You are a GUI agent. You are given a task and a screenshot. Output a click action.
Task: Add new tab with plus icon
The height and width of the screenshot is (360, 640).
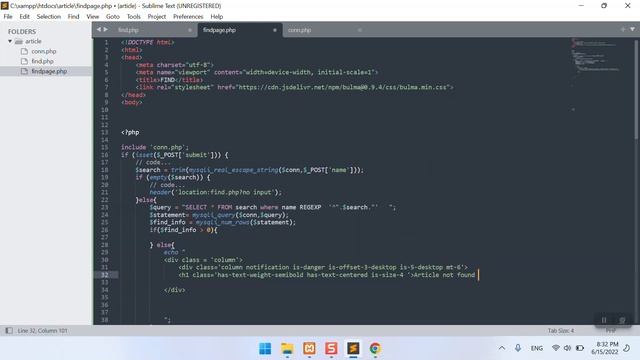click(x=623, y=29)
